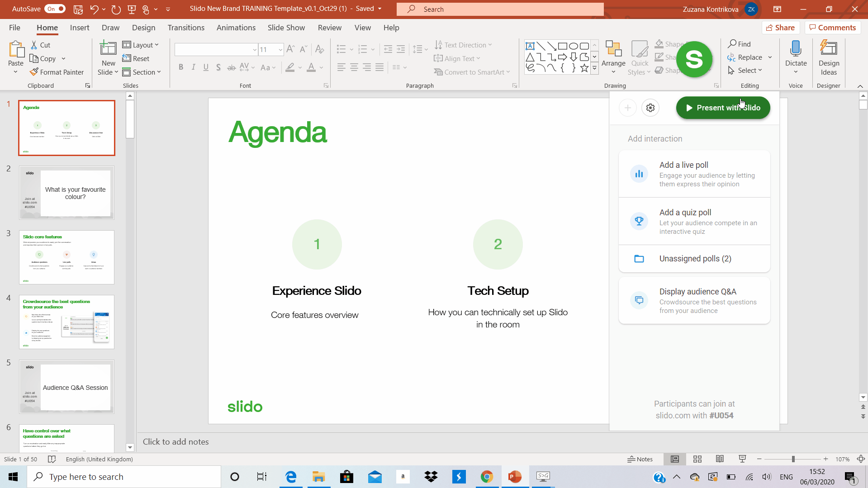Align text right toggle
868x488 pixels.
(367, 67)
